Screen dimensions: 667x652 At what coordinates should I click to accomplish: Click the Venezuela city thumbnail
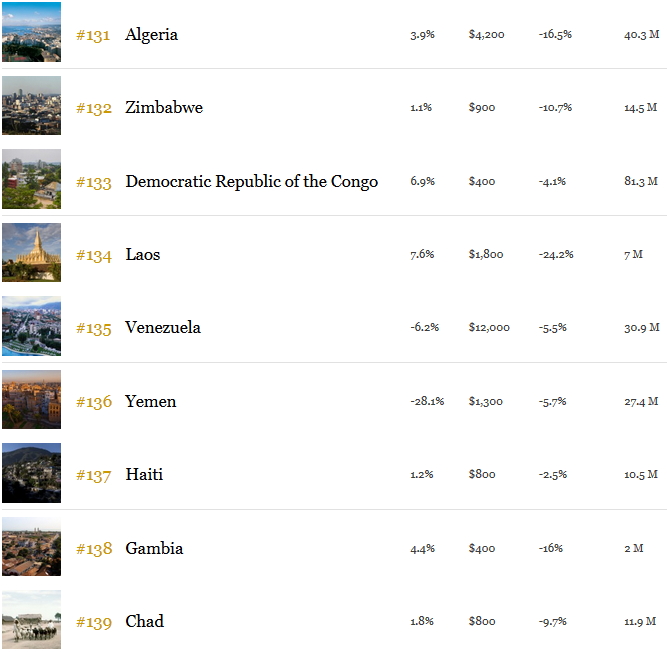pos(31,326)
